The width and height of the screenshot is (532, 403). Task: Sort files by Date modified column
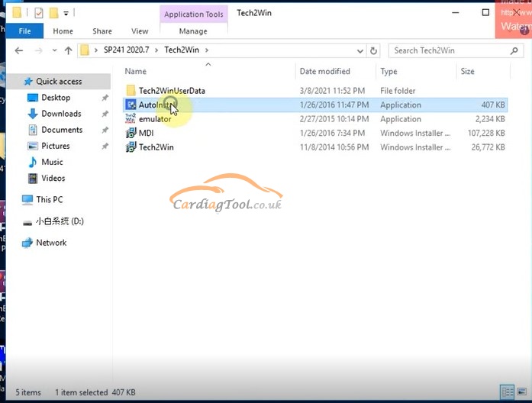coord(324,71)
